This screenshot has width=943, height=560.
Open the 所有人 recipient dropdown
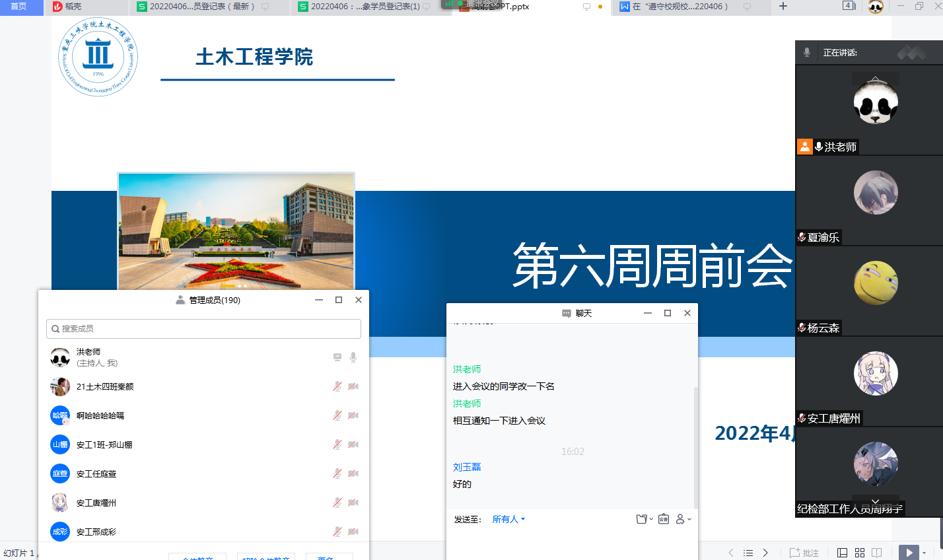pyautogui.click(x=508, y=519)
